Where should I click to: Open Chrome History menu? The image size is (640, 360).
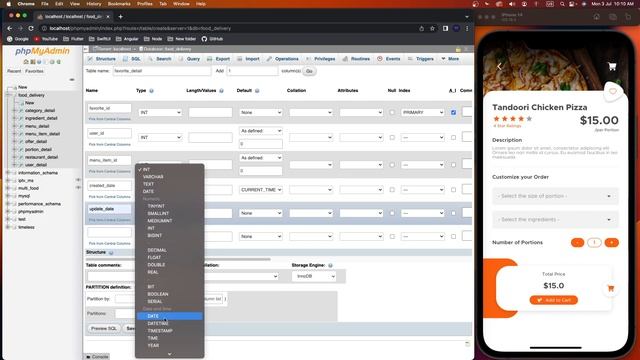(x=93, y=4)
